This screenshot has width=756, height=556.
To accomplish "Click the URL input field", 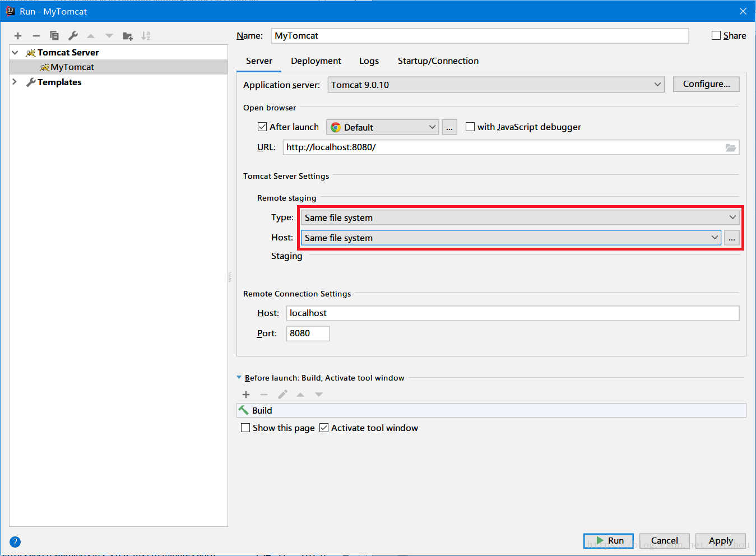I will click(511, 147).
